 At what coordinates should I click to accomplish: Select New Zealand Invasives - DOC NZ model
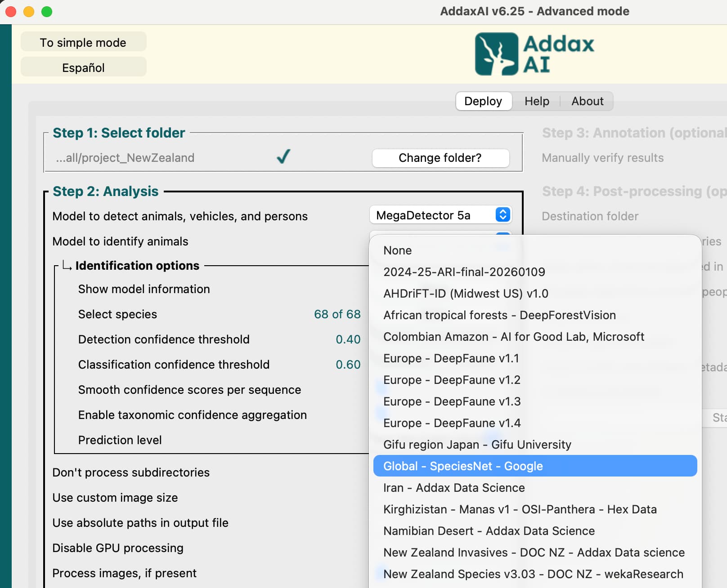(534, 552)
